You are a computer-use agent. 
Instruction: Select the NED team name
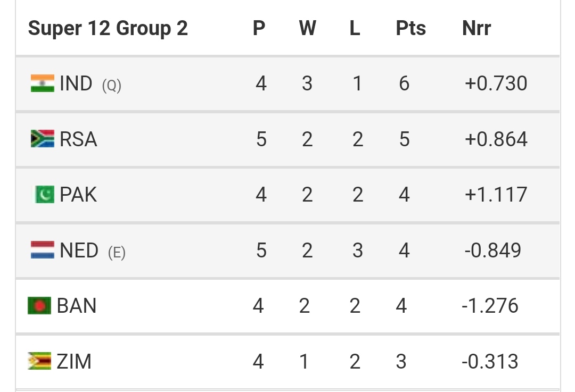click(x=79, y=250)
